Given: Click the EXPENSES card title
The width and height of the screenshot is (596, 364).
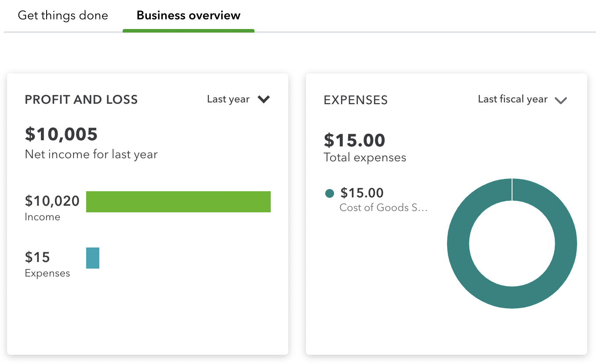Looking at the screenshot, I should (x=356, y=100).
